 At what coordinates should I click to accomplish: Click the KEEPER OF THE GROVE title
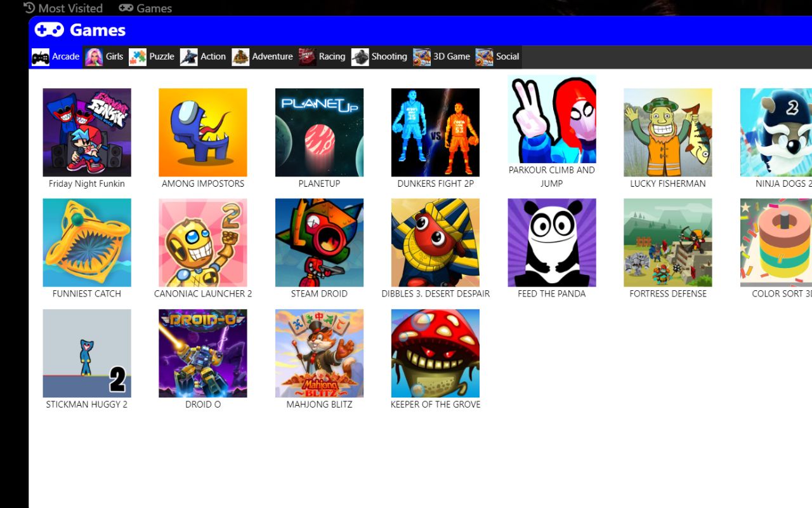[x=435, y=404]
